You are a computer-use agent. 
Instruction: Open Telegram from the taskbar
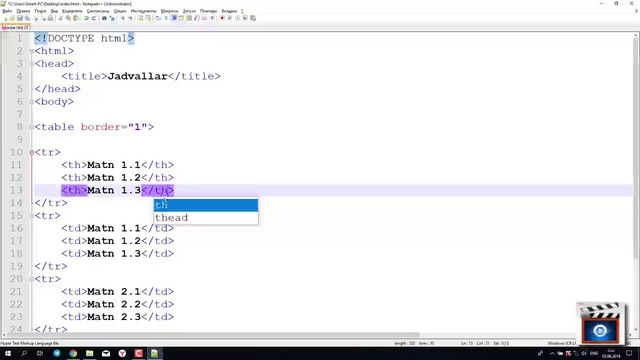coord(57,353)
